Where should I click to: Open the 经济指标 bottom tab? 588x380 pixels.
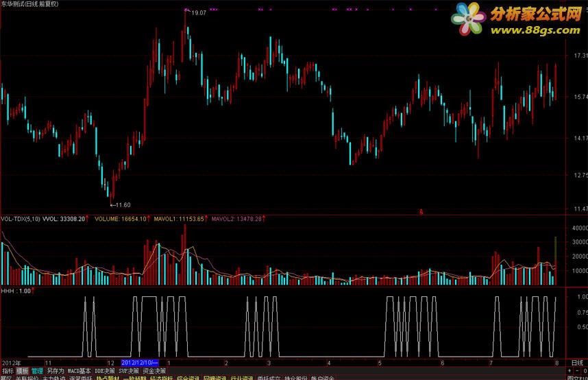[161, 378]
